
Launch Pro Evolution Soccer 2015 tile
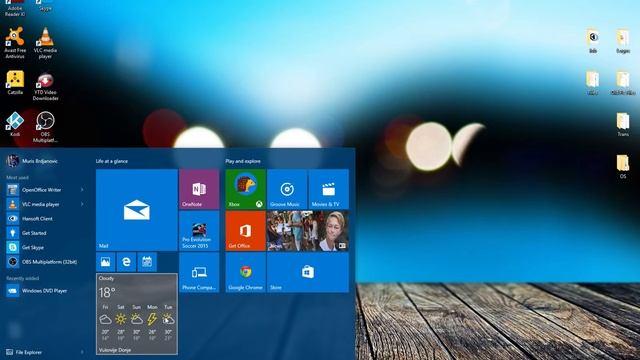[x=199, y=231]
